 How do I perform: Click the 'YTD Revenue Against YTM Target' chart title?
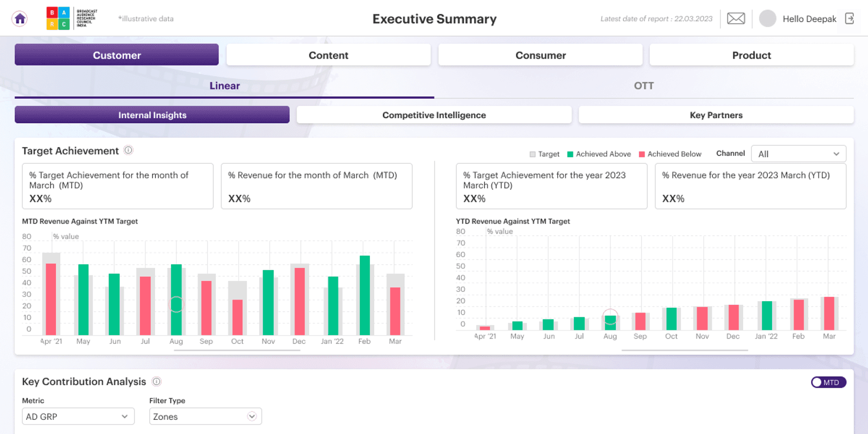pos(513,221)
